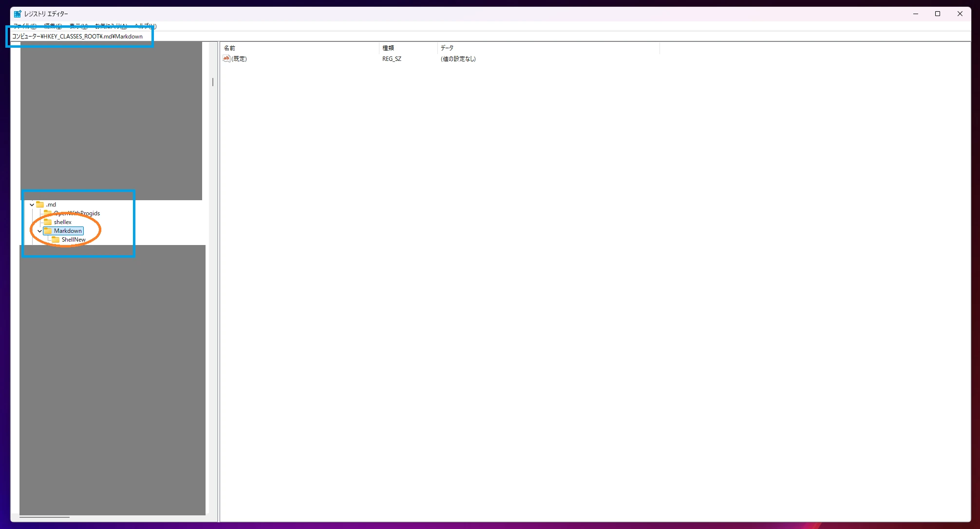
Task: Collapse the Markdown key chevron
Action: pyautogui.click(x=40, y=231)
